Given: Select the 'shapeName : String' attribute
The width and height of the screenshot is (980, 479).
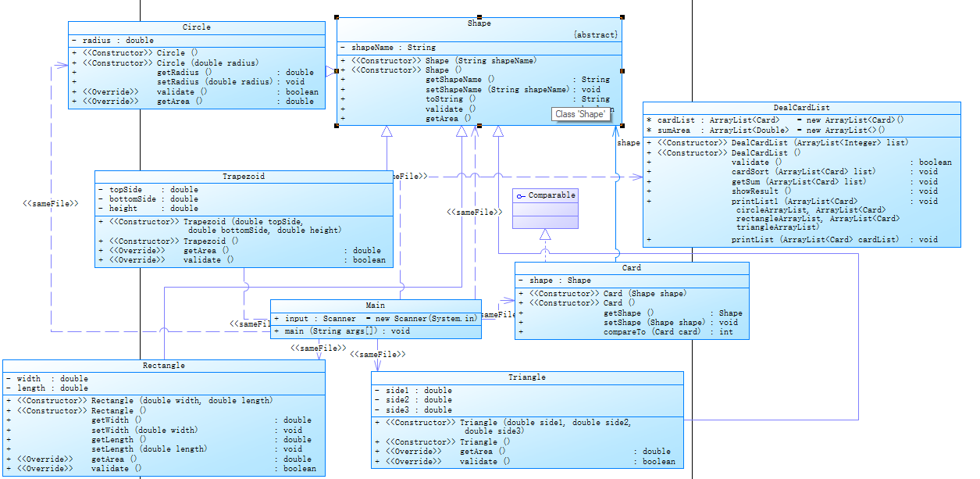Looking at the screenshot, I should click(x=388, y=48).
